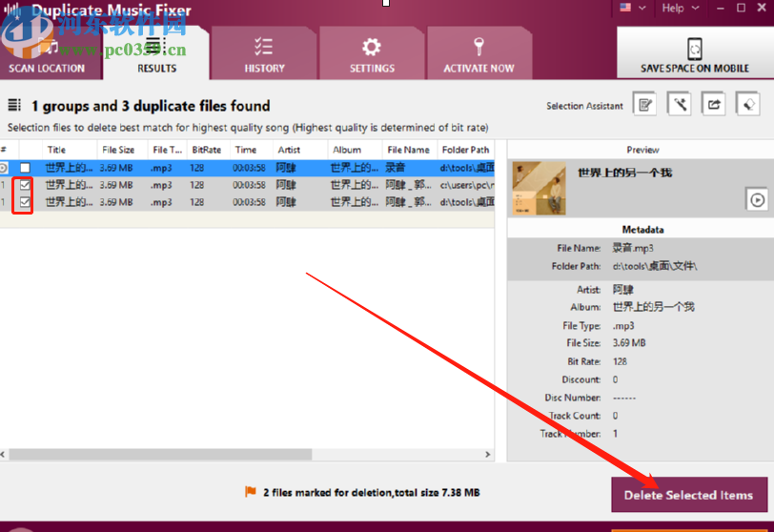Expand the Help menu
This screenshot has height=532, width=774.
(681, 8)
